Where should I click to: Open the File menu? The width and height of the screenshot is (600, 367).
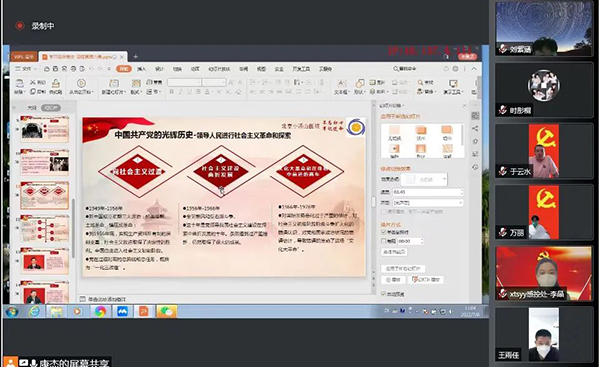pyautogui.click(x=26, y=69)
